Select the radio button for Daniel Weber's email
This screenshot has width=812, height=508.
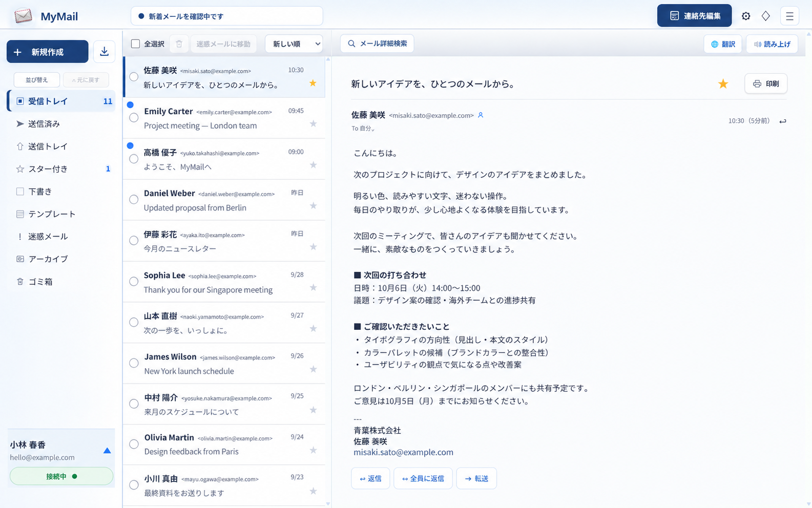click(134, 200)
